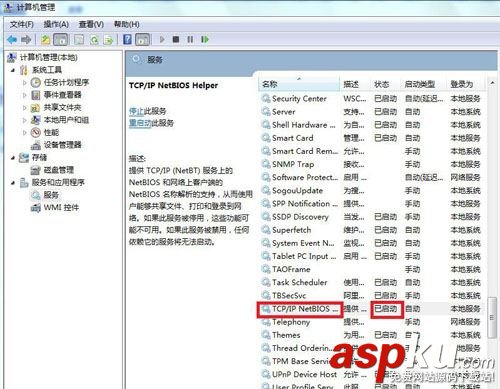Click the Pause service icon
This screenshot has width=500, height=389.
click(190, 40)
